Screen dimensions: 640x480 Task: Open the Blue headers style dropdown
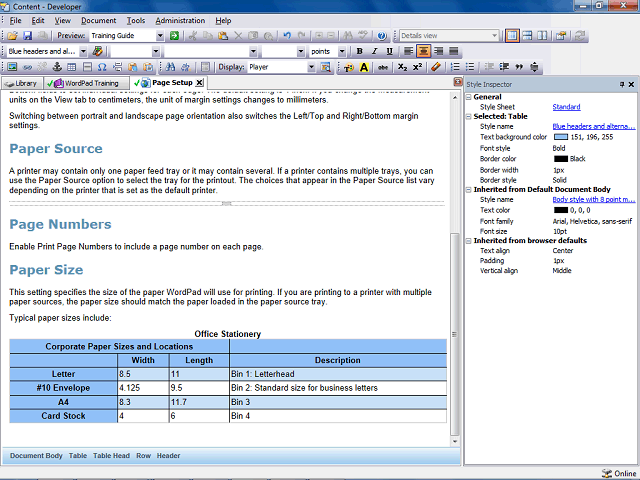83,51
